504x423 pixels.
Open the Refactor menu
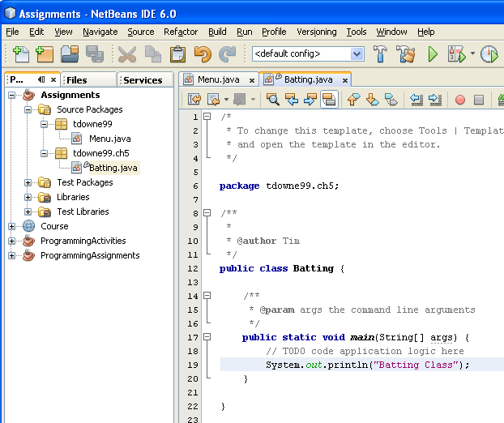tap(180, 32)
